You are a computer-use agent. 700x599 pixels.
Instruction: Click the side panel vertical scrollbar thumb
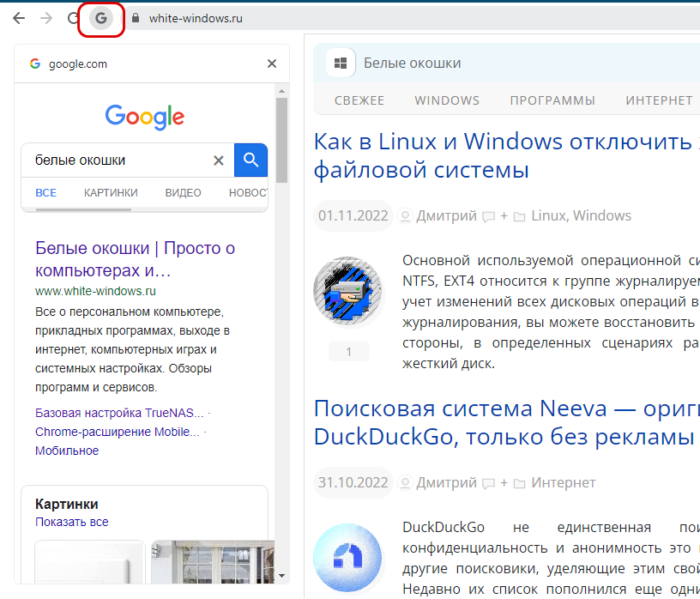click(x=281, y=140)
